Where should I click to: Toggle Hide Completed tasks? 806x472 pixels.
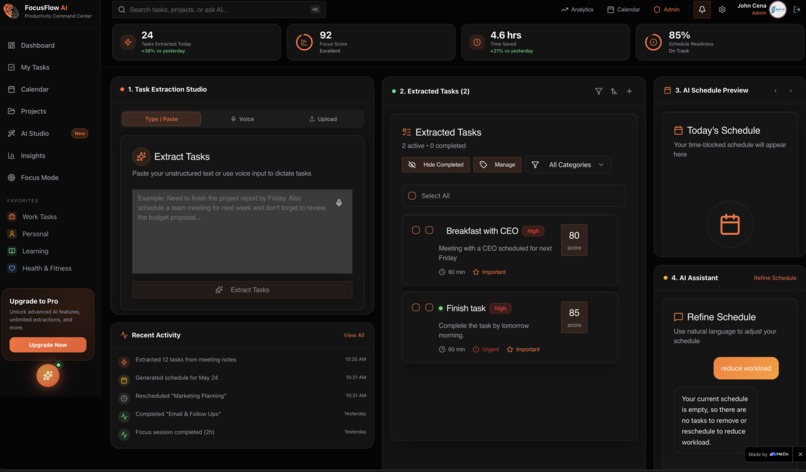[435, 165]
